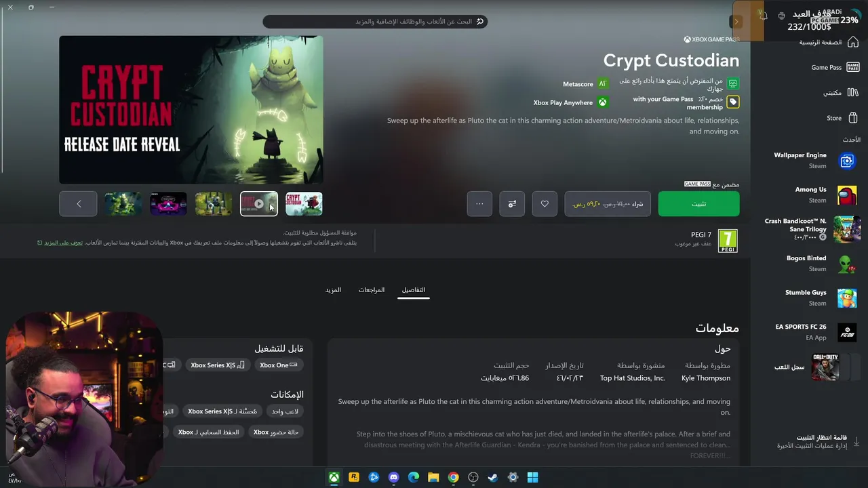Switch to the More tab
The width and height of the screenshot is (868, 488).
click(333, 290)
